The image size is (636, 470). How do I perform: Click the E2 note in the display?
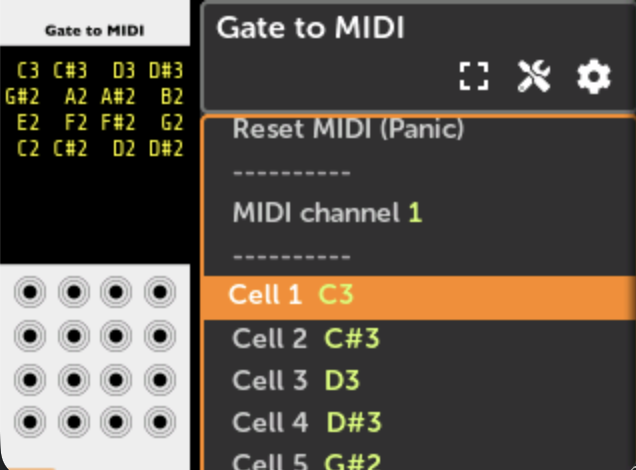(28, 122)
